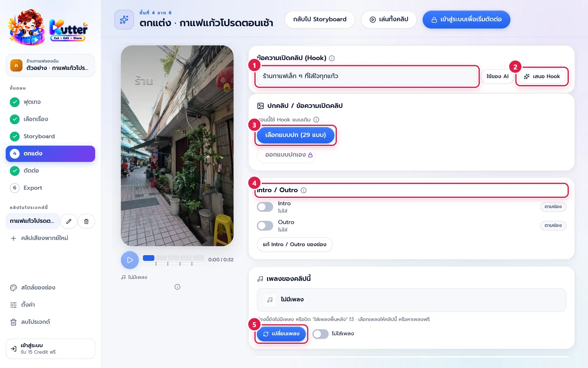588x368 pixels.
Task: Go to the ฟุตเทจ step
Action: click(x=50, y=102)
